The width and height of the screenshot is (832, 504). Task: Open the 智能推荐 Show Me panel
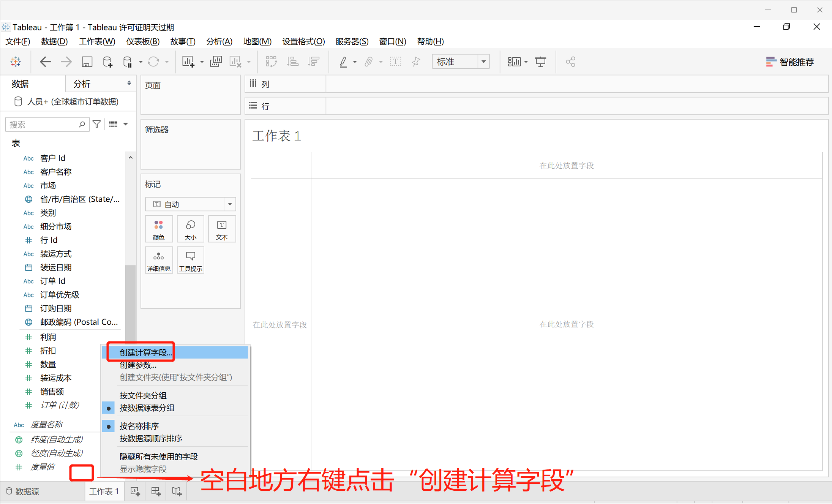pyautogui.click(x=790, y=62)
